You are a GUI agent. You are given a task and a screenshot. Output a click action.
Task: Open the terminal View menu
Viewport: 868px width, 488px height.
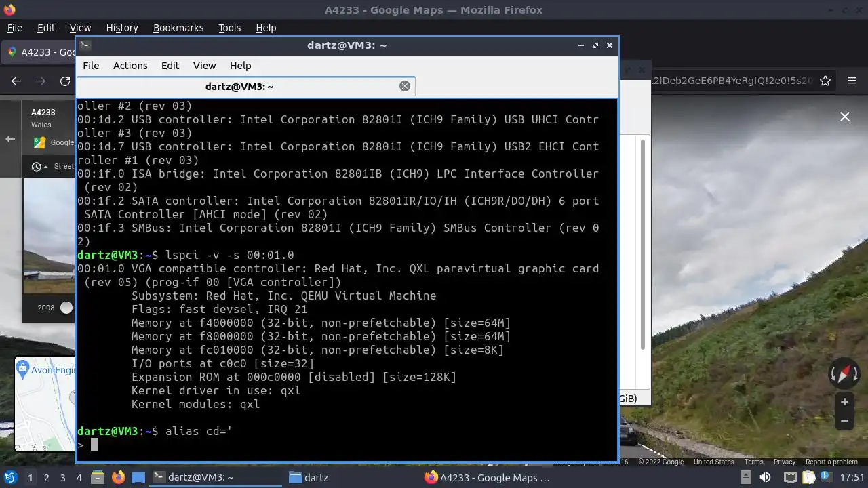[204, 66]
